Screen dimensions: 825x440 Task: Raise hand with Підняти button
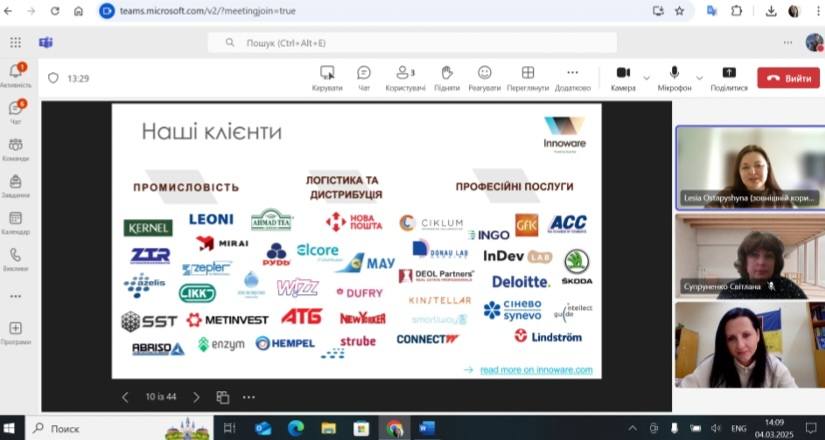(x=447, y=77)
